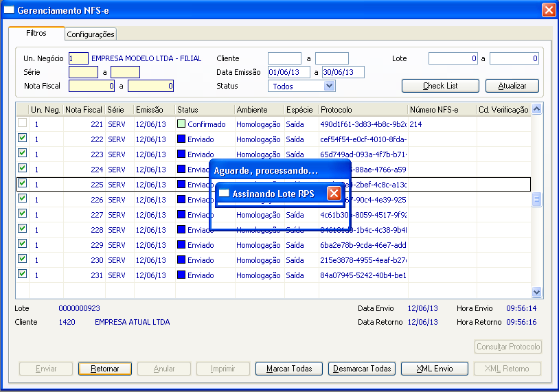
Task: Uncheck the checkbox for nota fiscal 224
Action: pyautogui.click(x=23, y=168)
